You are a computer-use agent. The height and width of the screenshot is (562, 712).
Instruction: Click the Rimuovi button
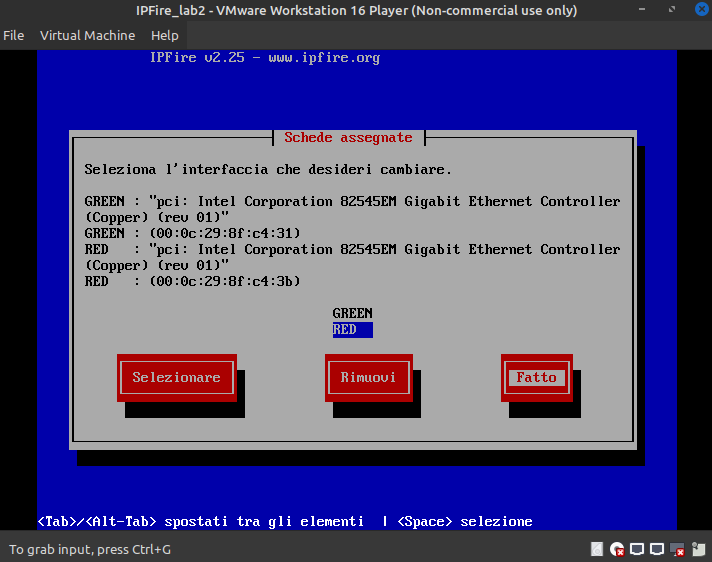(369, 378)
